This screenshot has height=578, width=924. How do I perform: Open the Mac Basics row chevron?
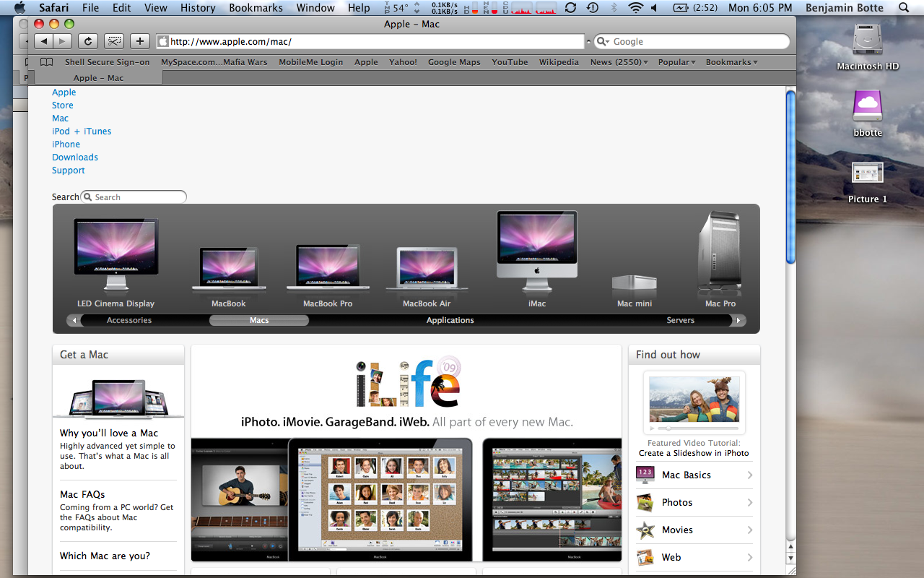tap(750, 475)
